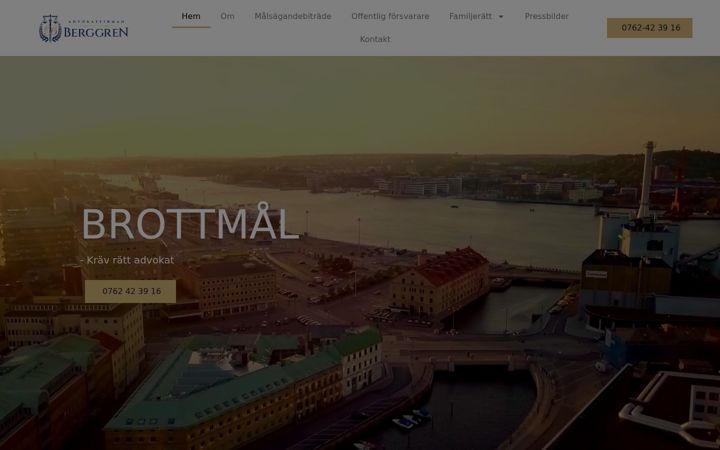Go to the Om page
The image size is (720, 450).
point(227,17)
